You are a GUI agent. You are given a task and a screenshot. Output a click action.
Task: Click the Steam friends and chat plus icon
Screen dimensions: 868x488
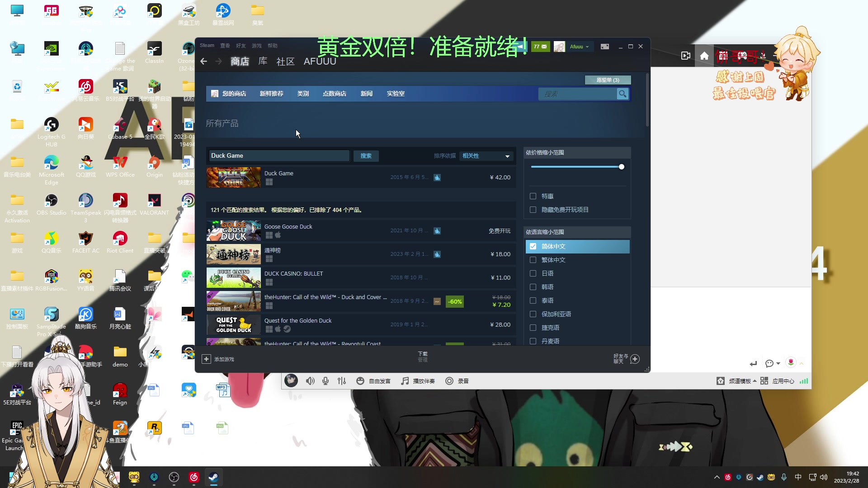[635, 359]
